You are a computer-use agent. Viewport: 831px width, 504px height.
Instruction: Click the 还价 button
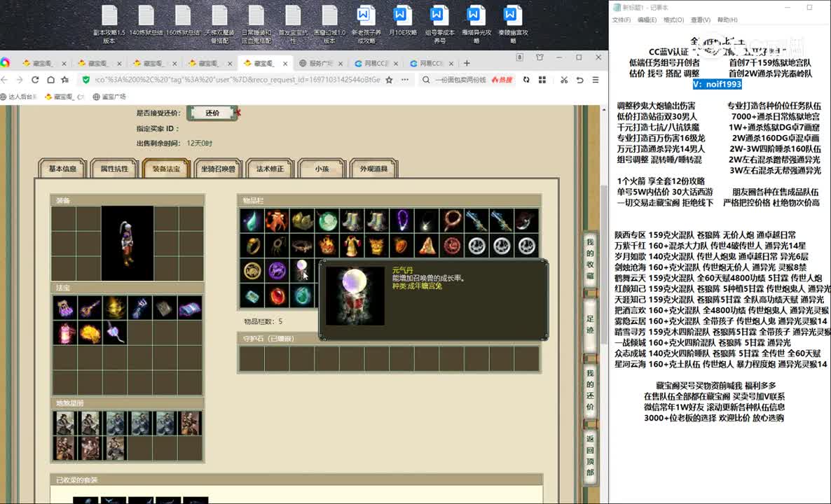coord(212,113)
